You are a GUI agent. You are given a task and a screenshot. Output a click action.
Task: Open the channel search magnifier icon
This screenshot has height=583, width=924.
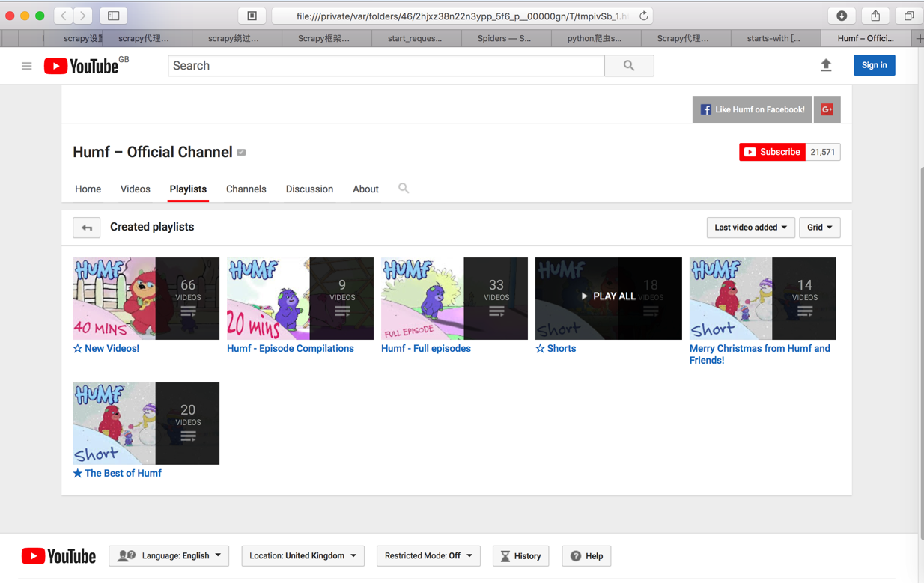(x=404, y=189)
